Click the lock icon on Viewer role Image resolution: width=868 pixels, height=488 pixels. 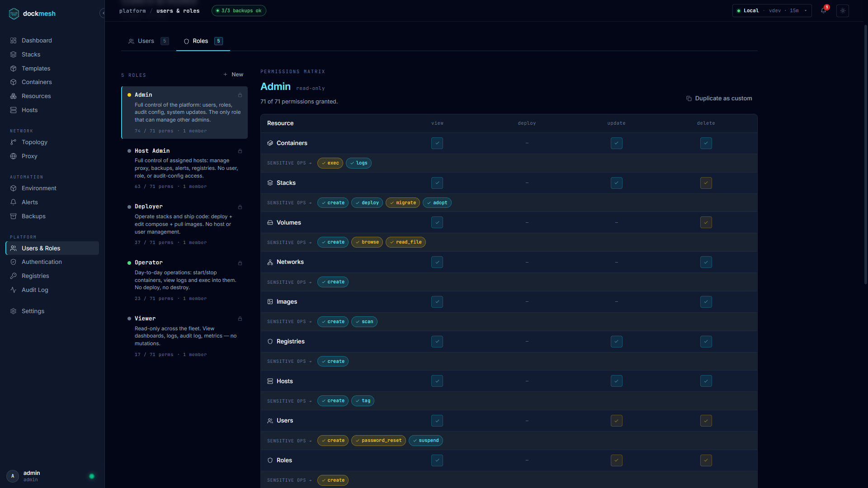pos(240,319)
